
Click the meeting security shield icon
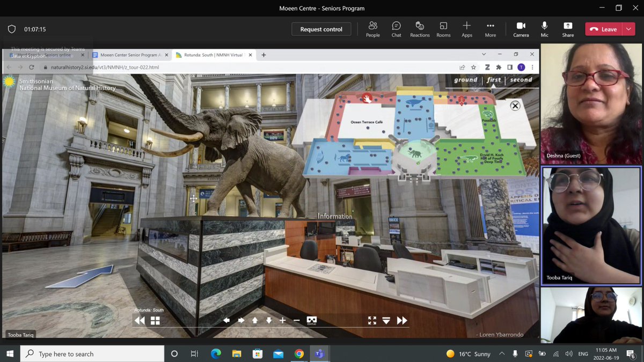(x=12, y=29)
